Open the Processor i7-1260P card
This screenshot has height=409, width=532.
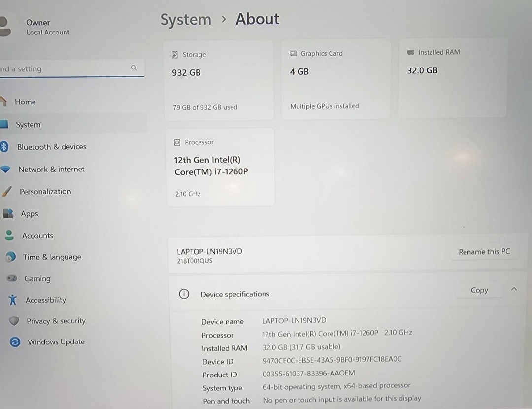[x=220, y=167]
